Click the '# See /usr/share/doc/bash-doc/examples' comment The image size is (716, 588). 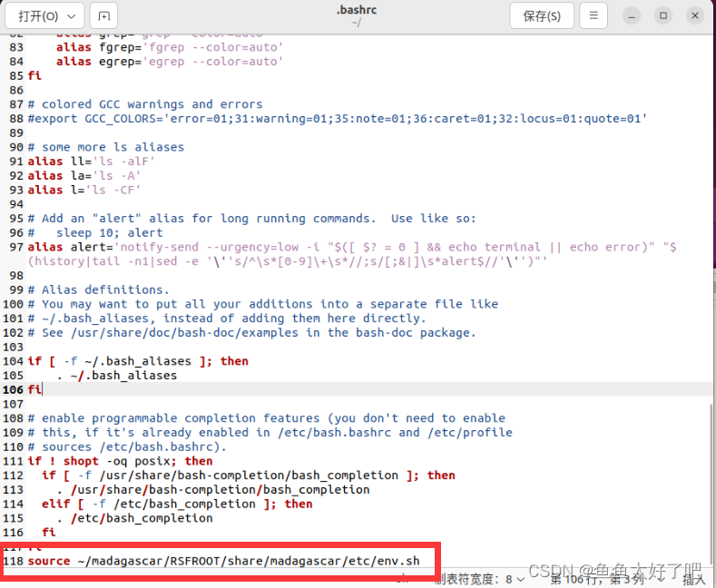251,333
